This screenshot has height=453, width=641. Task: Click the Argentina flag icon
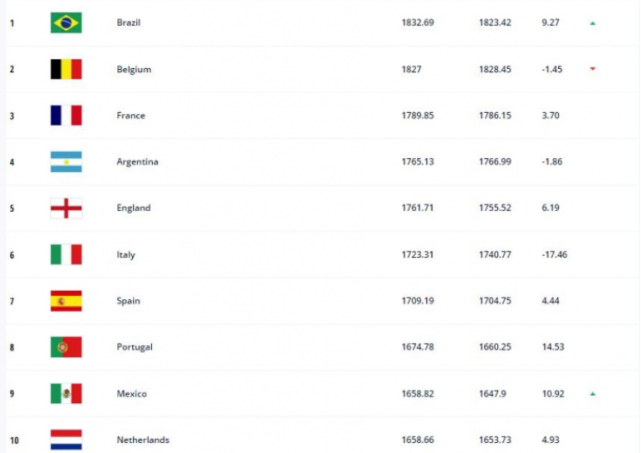click(x=66, y=162)
